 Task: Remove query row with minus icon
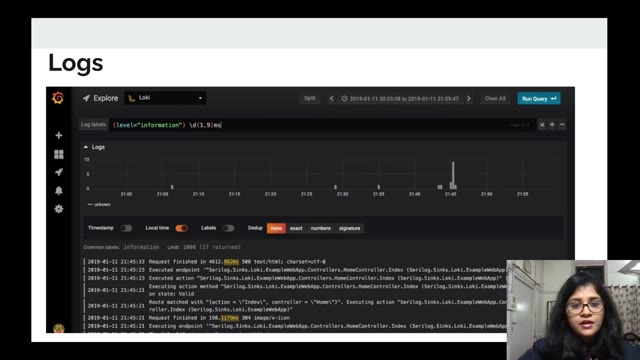[562, 125]
